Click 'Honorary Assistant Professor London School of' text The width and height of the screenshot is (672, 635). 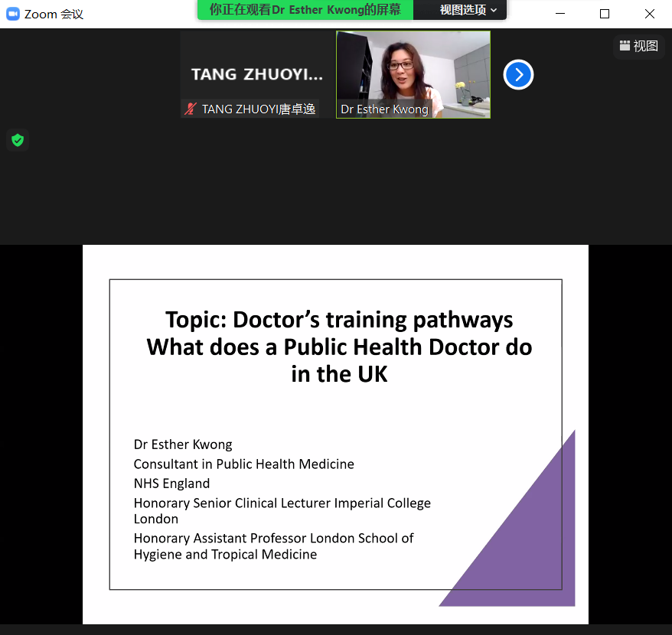[273, 538]
